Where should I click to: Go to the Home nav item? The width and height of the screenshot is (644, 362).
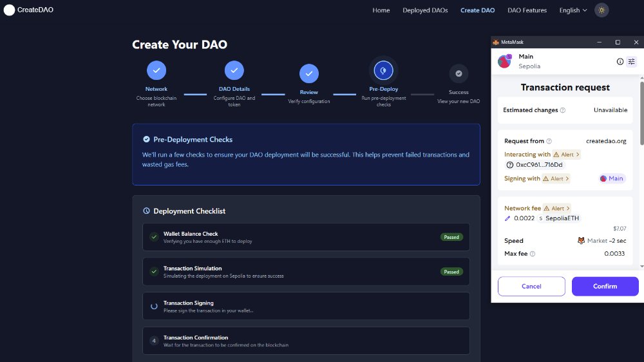coord(381,10)
